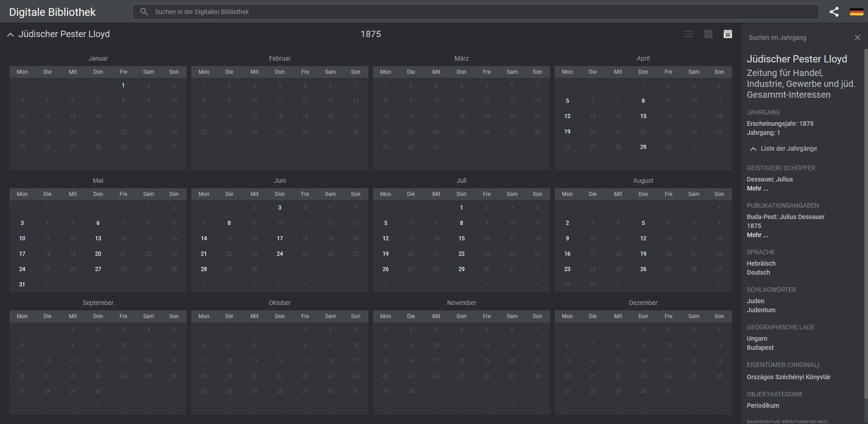The image size is (868, 424).
Task: Open the highlighted 26 August issue
Action: pos(643,269)
